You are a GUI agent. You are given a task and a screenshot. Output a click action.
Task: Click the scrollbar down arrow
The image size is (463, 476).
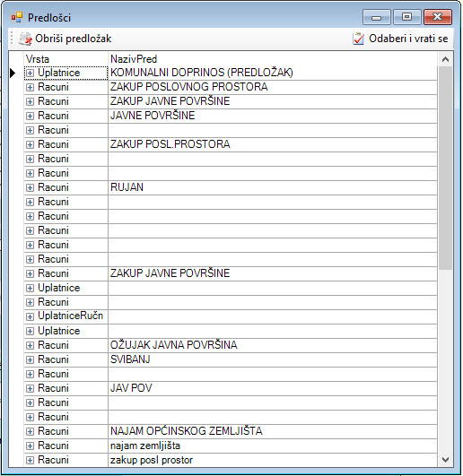(445, 460)
